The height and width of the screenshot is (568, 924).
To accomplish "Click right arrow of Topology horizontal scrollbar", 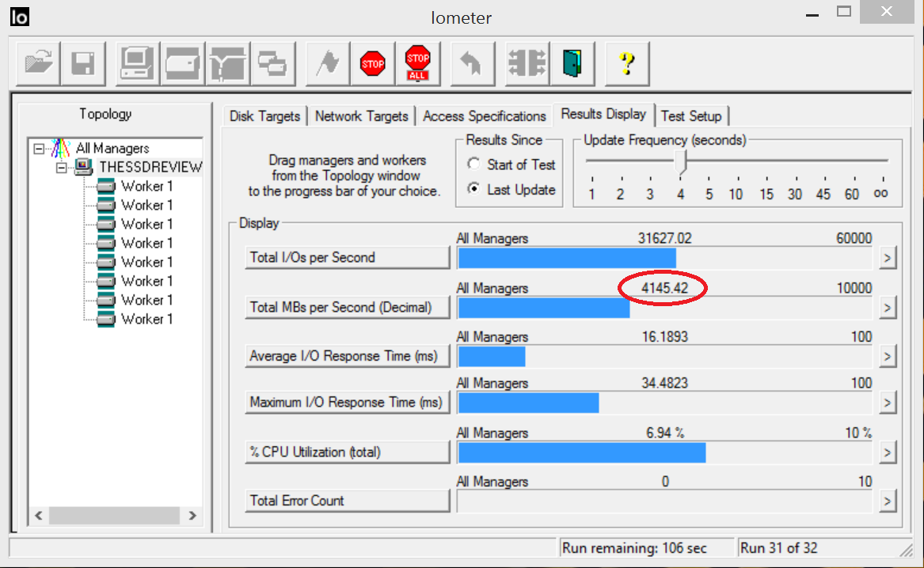I will pos(192,516).
